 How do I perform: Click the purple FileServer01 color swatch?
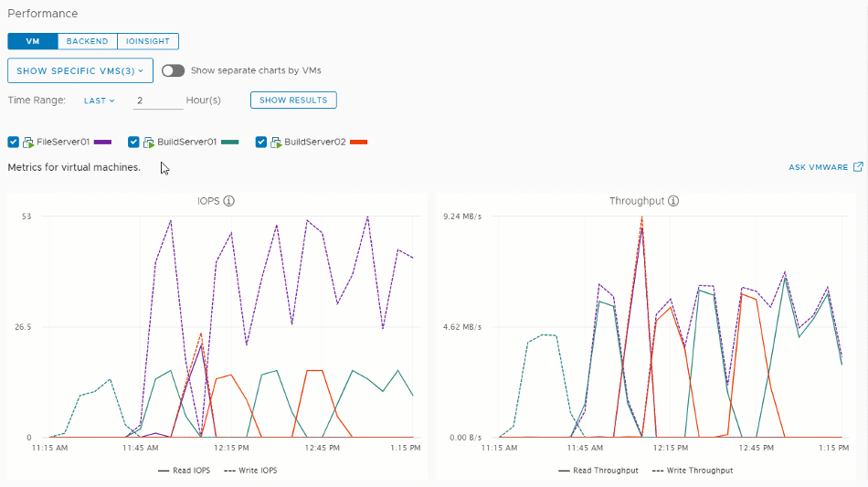click(103, 143)
